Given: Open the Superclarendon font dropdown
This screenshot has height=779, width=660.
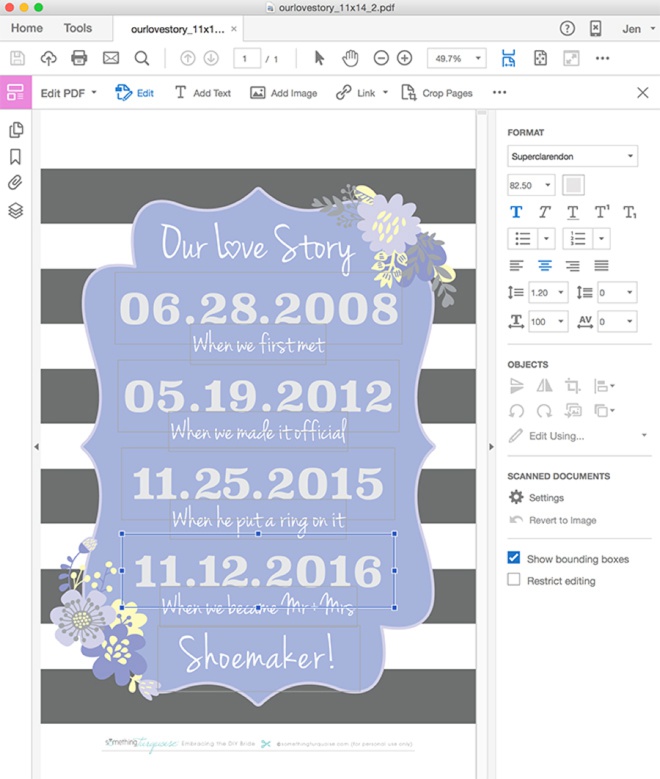Looking at the screenshot, I should pyautogui.click(x=573, y=156).
